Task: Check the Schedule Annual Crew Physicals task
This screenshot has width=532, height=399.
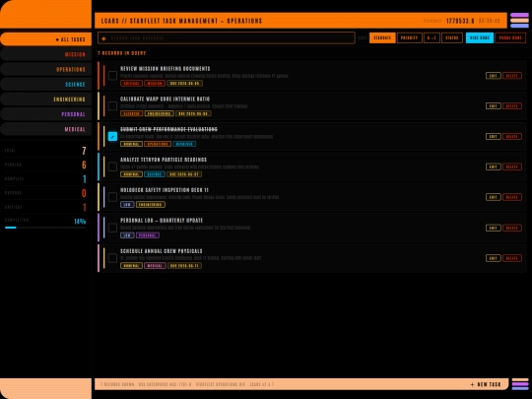Action: pyautogui.click(x=112, y=258)
